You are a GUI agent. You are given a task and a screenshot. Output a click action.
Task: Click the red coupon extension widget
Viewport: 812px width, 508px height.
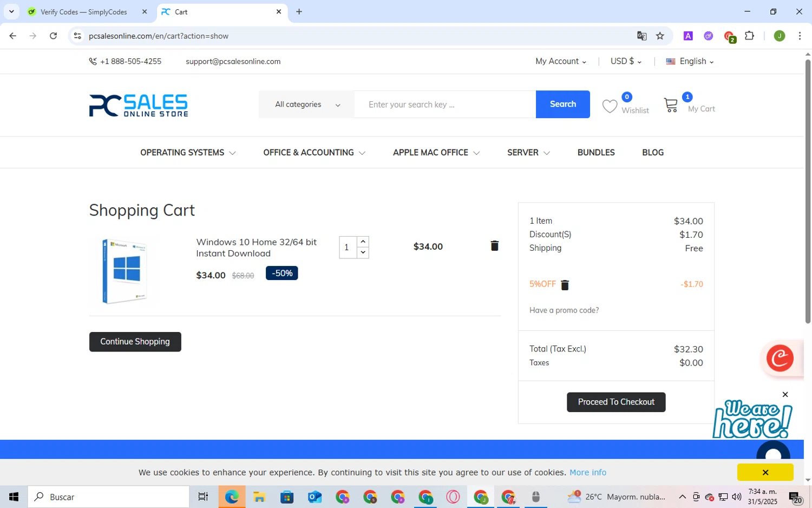click(780, 358)
